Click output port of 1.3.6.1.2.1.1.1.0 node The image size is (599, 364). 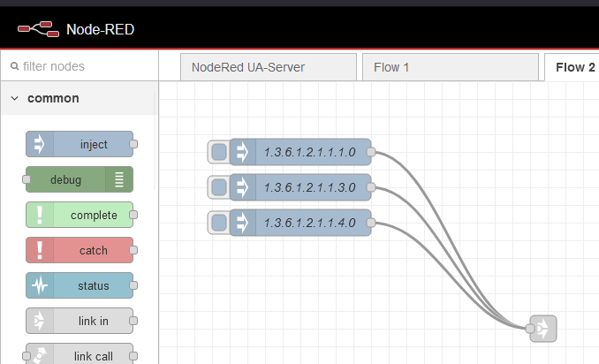[371, 152]
